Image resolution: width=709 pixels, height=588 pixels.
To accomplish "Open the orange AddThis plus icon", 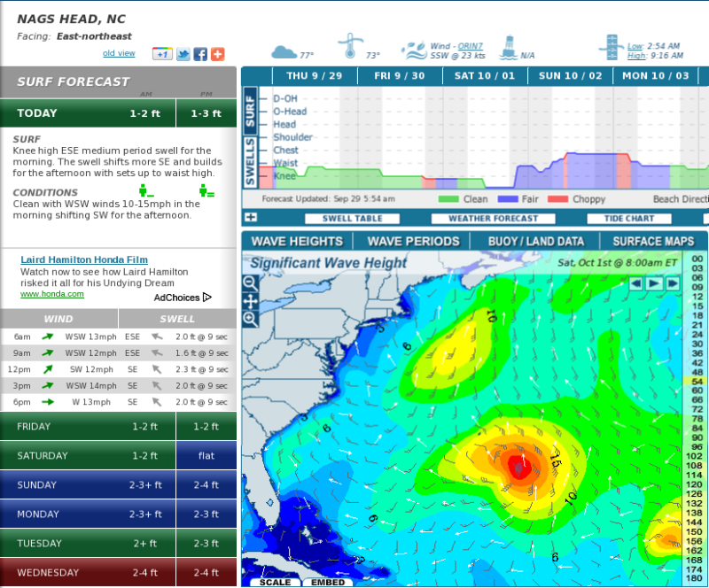I will click(217, 54).
